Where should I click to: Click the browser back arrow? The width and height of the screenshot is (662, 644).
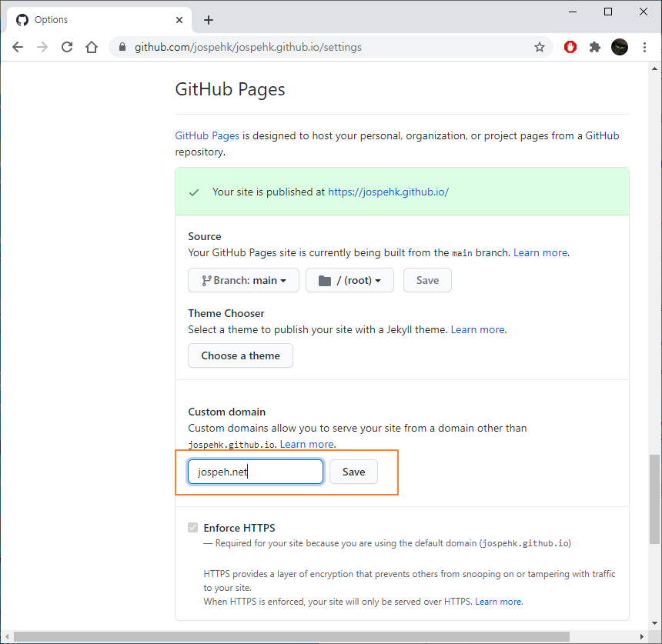point(18,47)
